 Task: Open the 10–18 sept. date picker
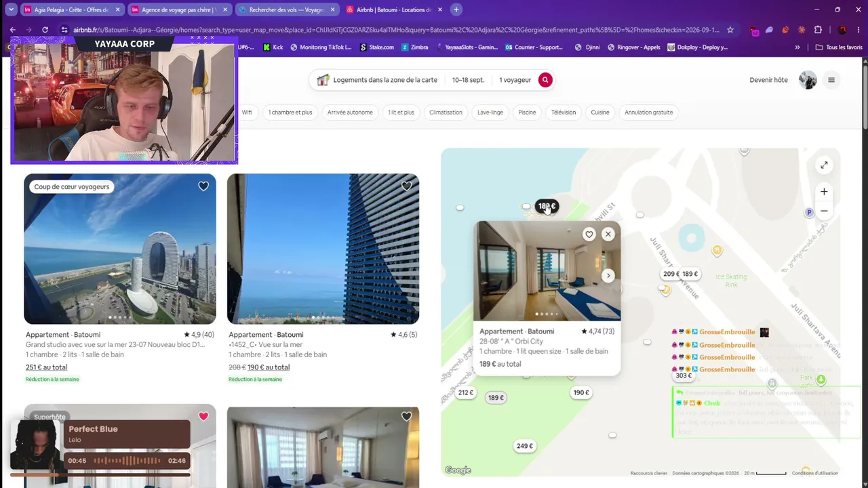tap(469, 80)
